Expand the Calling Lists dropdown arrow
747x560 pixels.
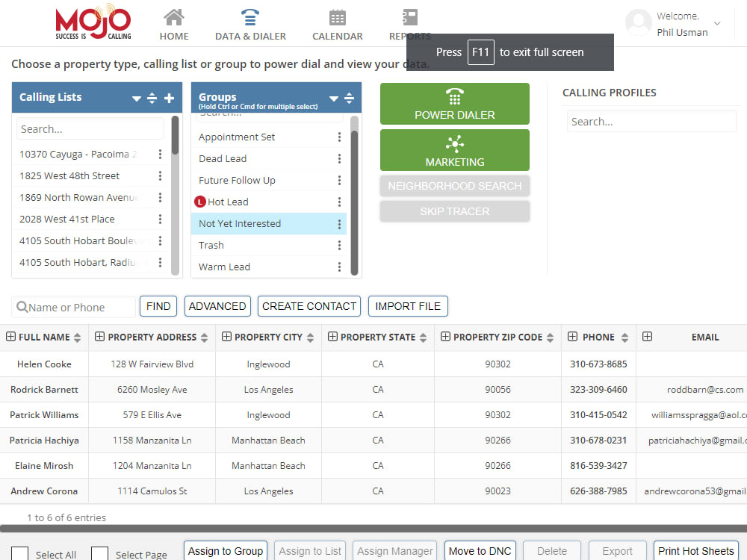(137, 99)
